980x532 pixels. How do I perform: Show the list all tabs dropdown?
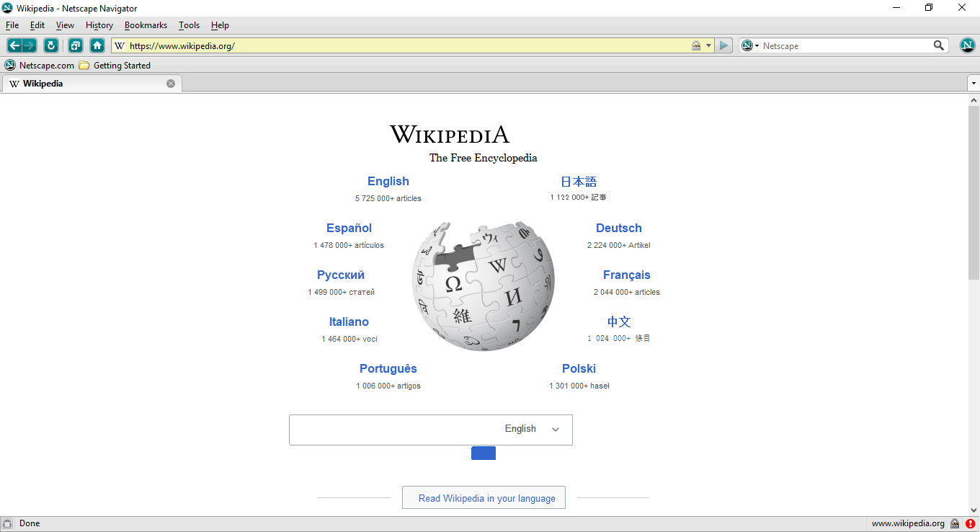[974, 84]
